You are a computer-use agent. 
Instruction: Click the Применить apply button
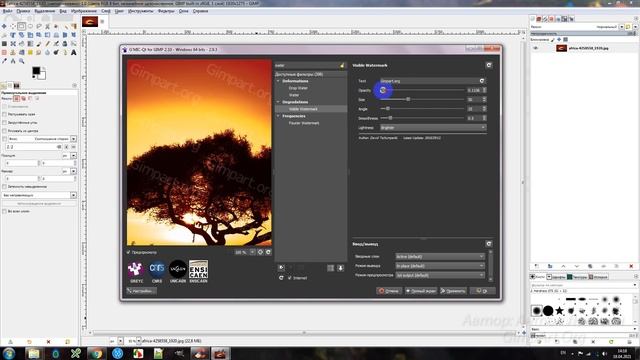pyautogui.click(x=453, y=291)
